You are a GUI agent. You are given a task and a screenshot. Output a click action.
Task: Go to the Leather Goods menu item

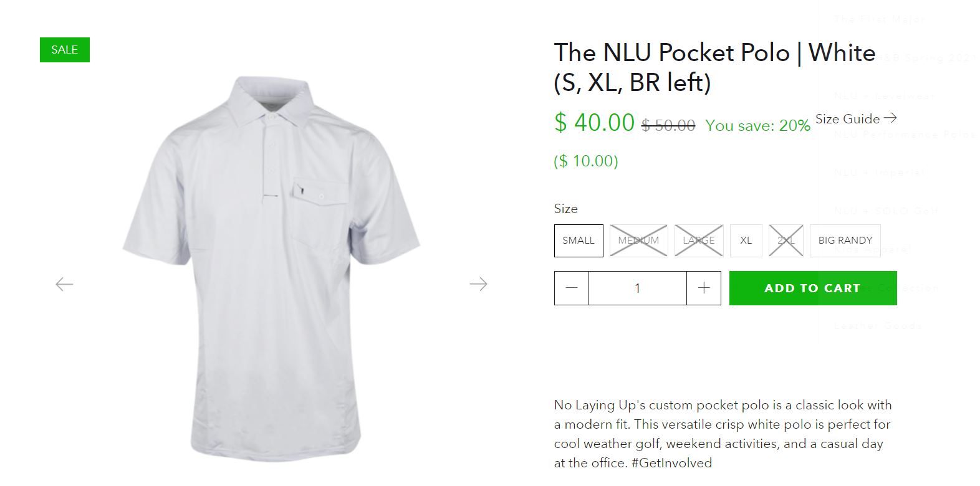[x=878, y=326]
